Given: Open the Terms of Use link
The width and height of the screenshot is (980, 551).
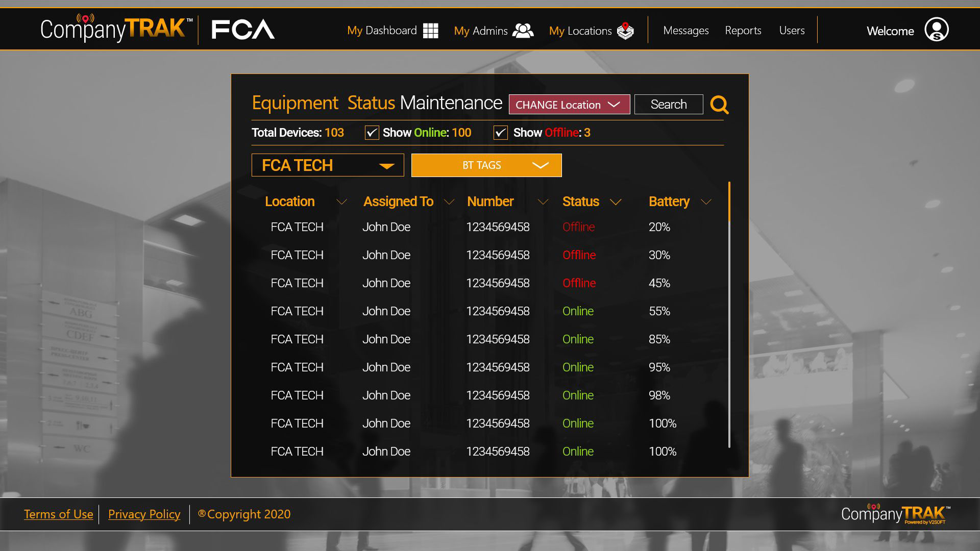Looking at the screenshot, I should (59, 514).
